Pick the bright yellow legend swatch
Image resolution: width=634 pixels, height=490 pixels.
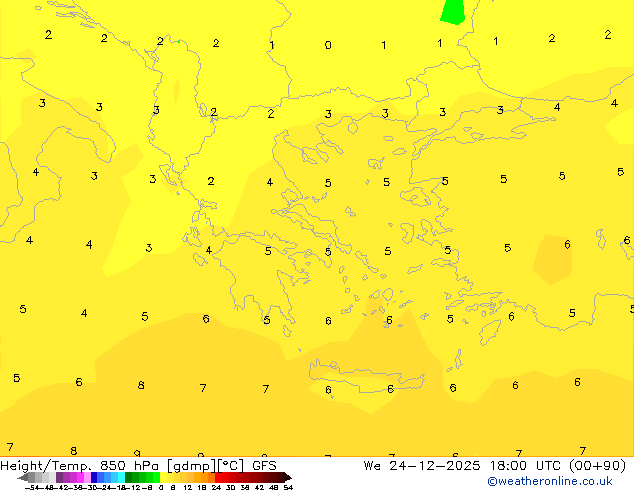pyautogui.click(x=163, y=477)
